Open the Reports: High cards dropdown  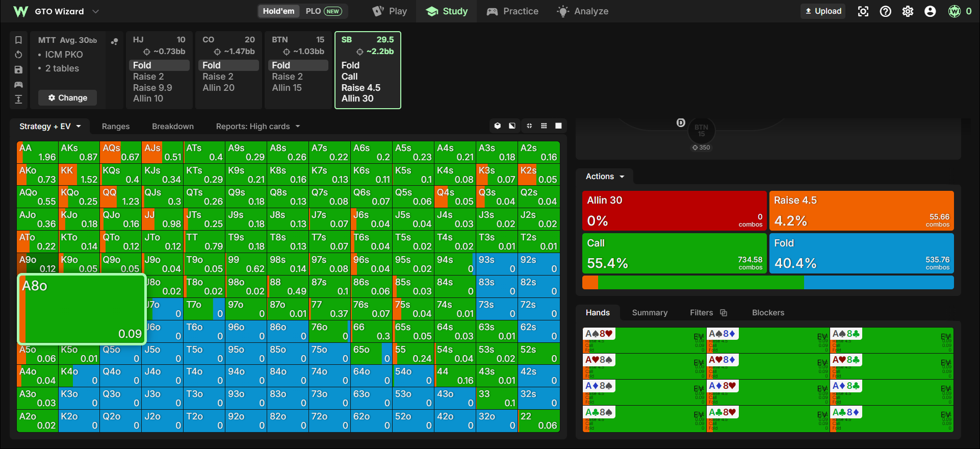tap(257, 127)
